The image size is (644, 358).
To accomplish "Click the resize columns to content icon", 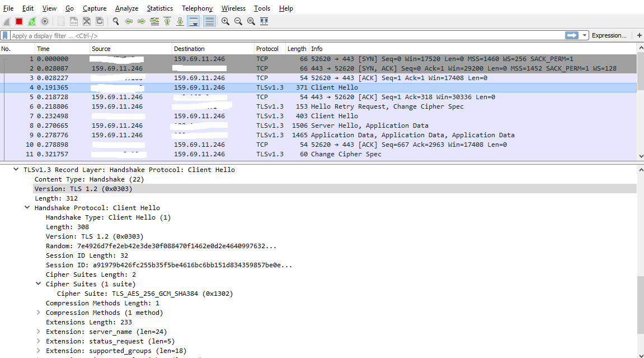I will (264, 21).
